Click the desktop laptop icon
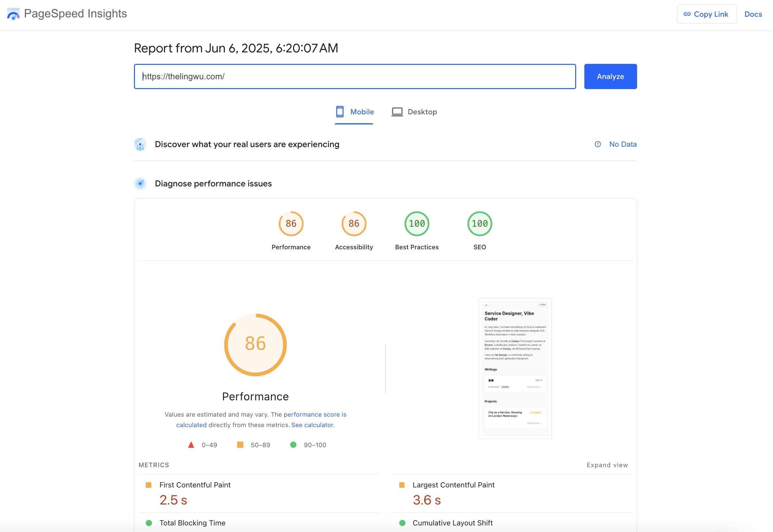The image size is (773, 532). click(397, 112)
